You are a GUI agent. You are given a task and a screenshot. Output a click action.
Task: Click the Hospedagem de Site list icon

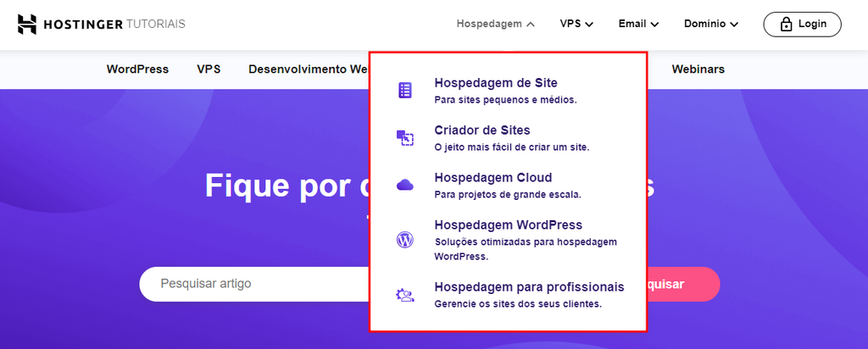click(x=405, y=91)
